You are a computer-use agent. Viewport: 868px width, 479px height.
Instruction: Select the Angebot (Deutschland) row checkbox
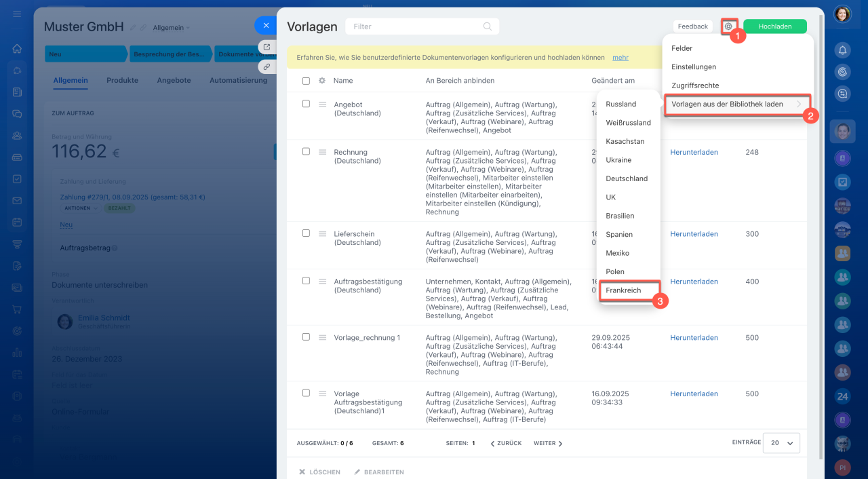pos(306,104)
